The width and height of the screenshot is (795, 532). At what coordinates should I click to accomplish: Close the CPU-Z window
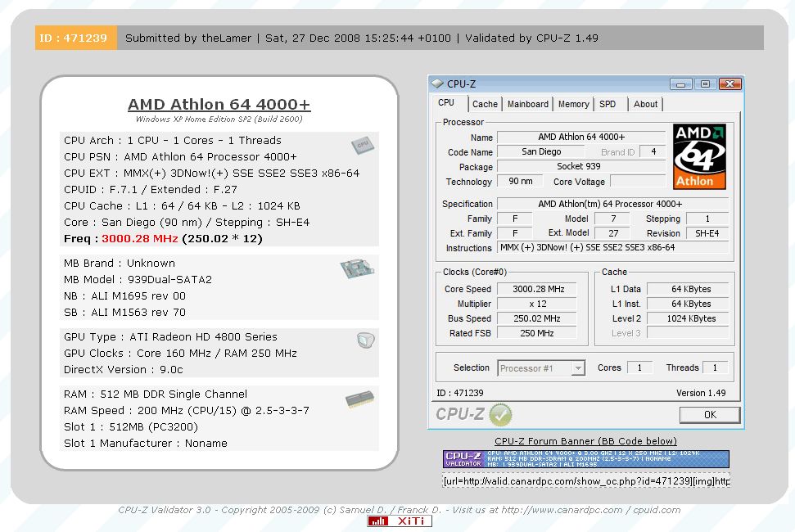(x=730, y=83)
